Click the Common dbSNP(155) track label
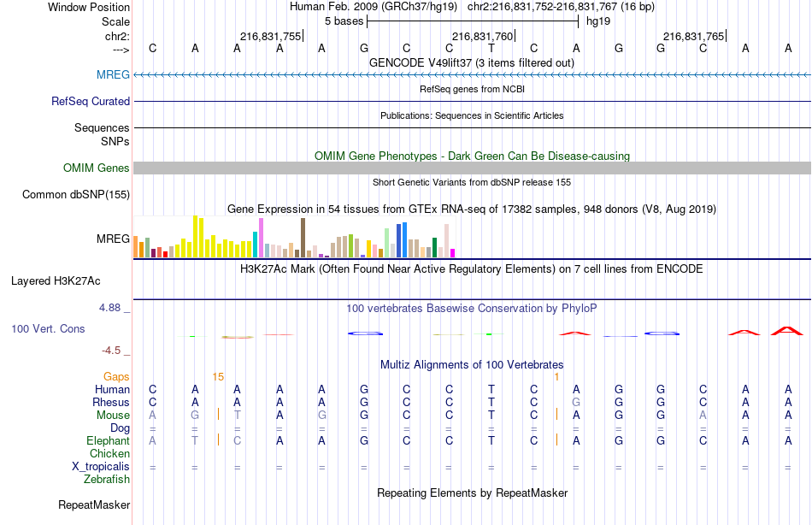Screen dimensions: 812x525 [75, 194]
